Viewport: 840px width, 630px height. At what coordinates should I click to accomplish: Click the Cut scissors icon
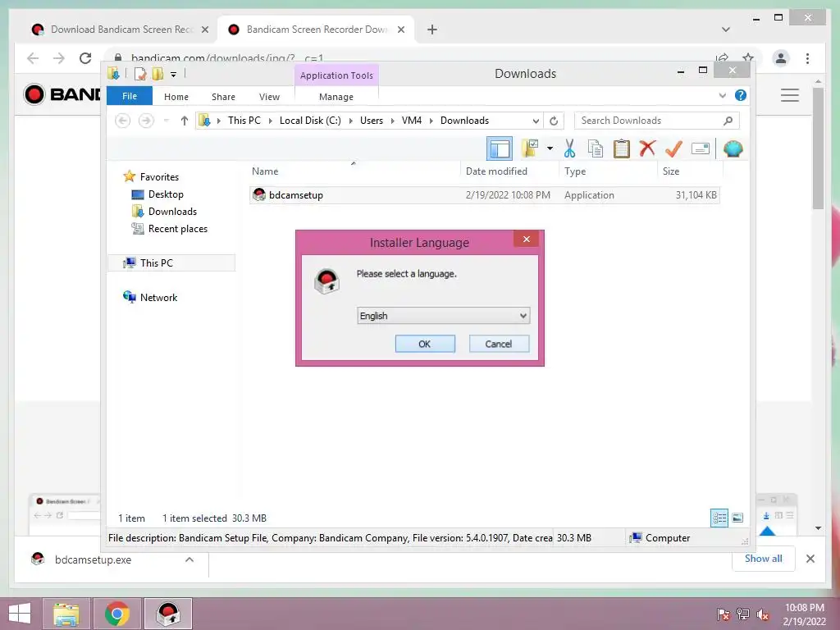[x=569, y=148]
